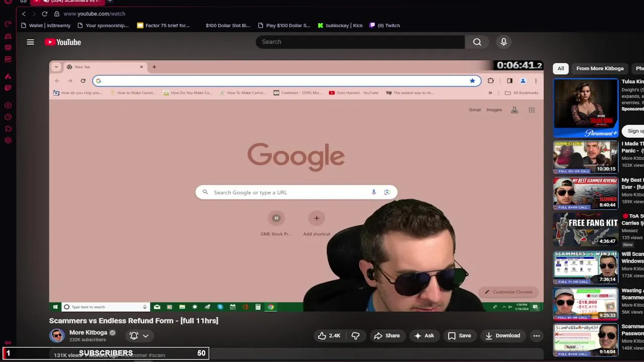Open the More Kitboga channel name link
Viewport: 644px width, 362px height.
pos(88,332)
